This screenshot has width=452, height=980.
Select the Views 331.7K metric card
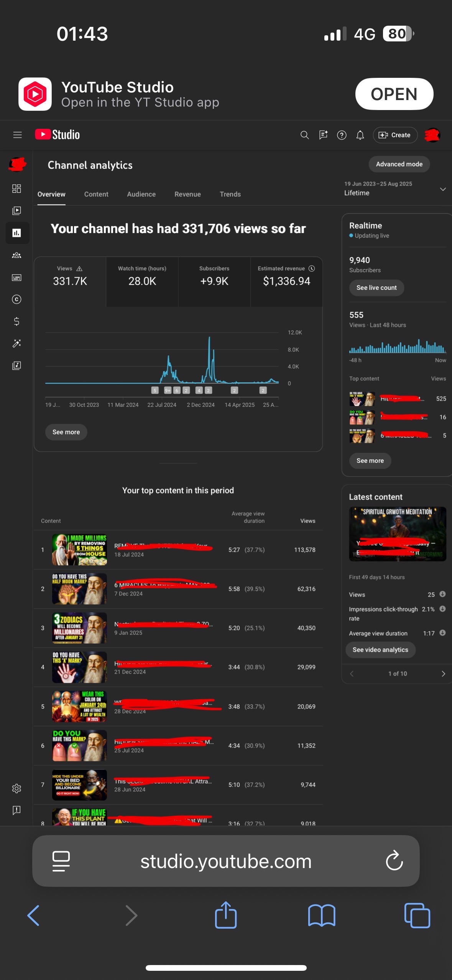[x=70, y=282]
